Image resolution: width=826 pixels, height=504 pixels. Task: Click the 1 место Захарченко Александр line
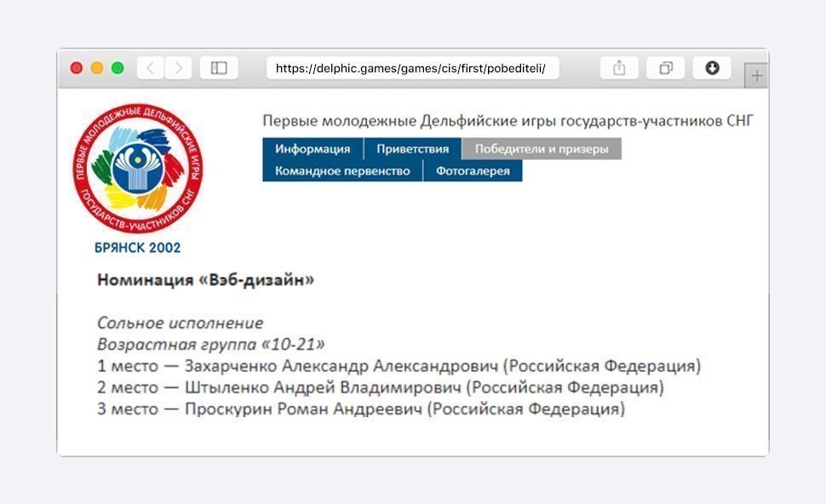[399, 366]
